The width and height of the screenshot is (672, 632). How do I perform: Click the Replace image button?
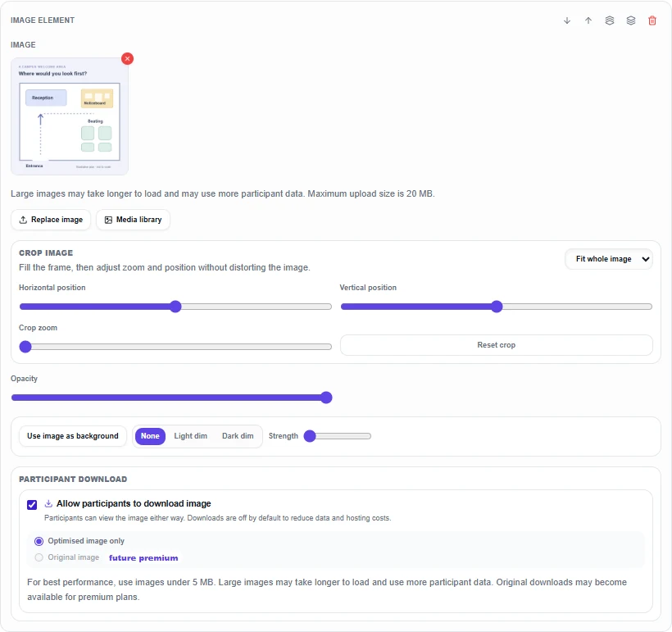click(51, 220)
